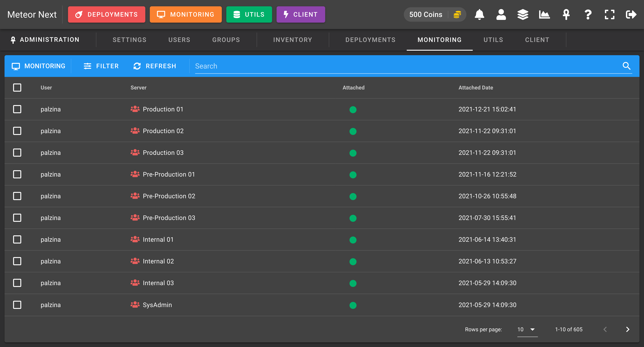Select the Client admin tab

click(x=537, y=40)
